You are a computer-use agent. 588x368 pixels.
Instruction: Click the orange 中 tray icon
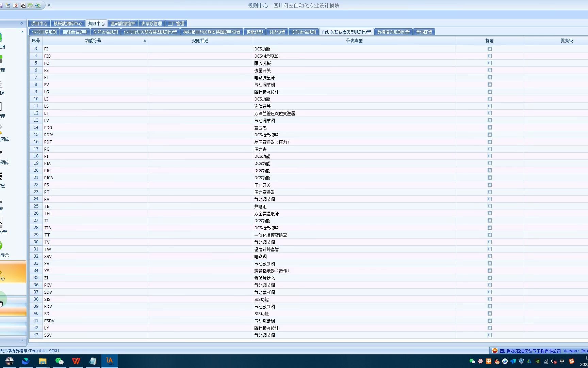[489, 361]
